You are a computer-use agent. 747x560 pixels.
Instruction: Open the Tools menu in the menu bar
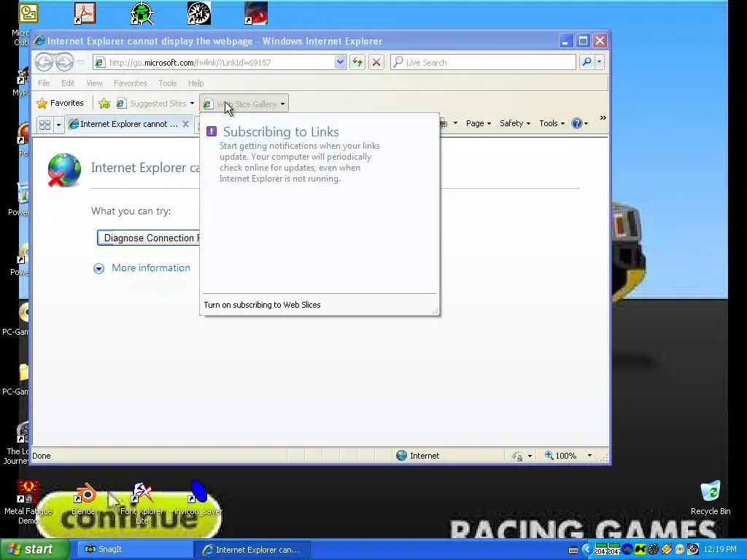click(167, 83)
